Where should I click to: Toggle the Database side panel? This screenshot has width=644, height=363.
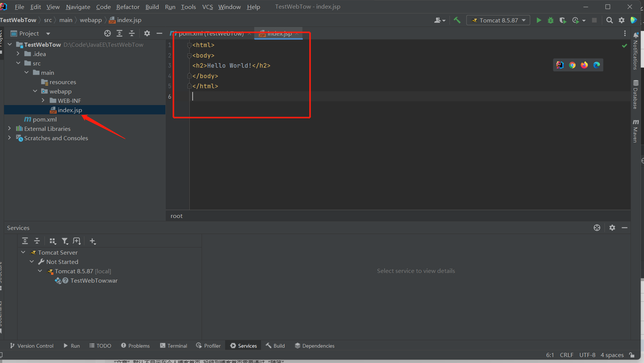(635, 94)
